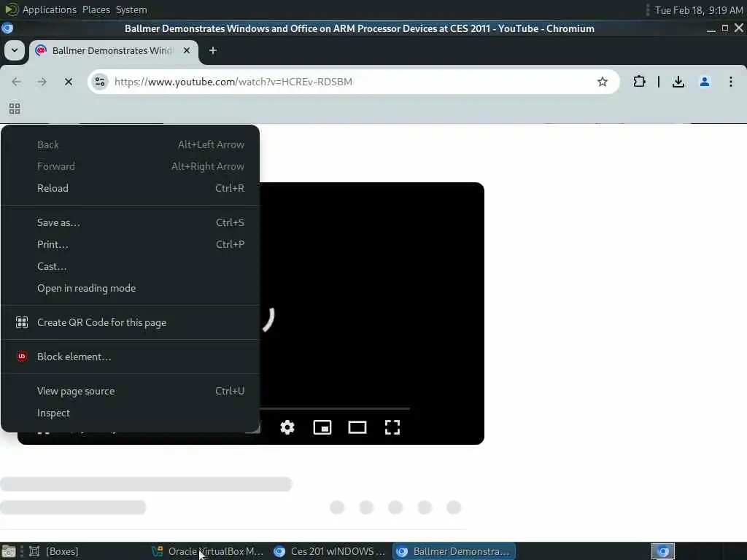Screen dimensions: 747x560
Task: Open the apps grid icon in bookmarks bar
Action: [15, 109]
